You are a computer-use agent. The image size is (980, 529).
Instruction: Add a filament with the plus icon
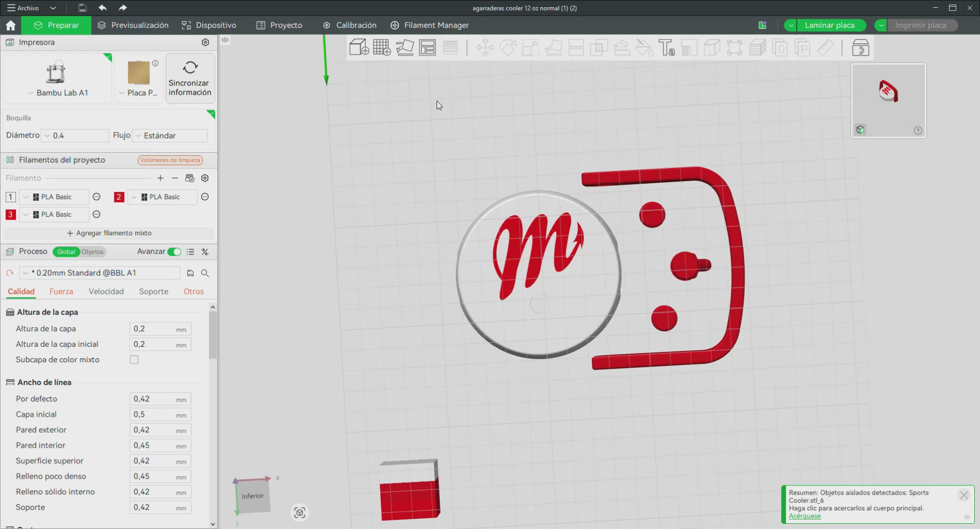point(161,178)
